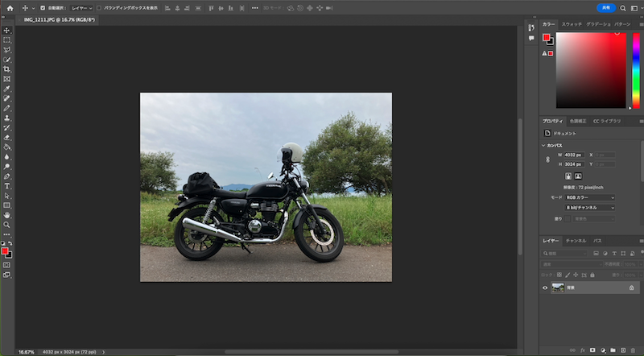
Task: Select the Eraser tool
Action: [x=6, y=137]
